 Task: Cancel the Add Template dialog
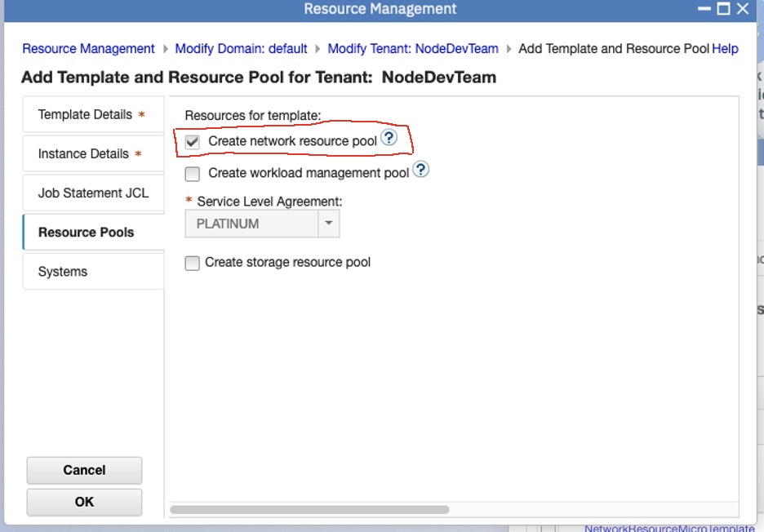[84, 470]
